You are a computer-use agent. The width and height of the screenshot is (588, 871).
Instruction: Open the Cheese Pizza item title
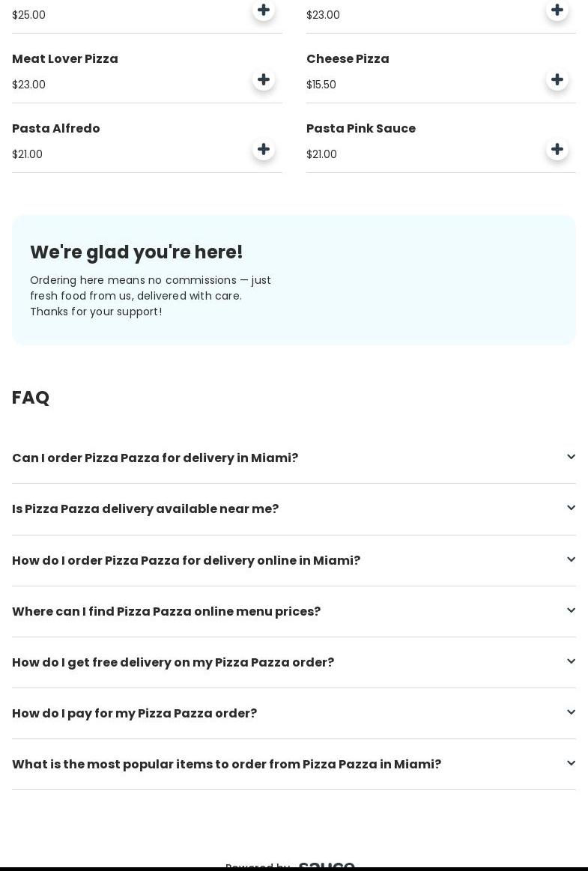click(x=348, y=59)
